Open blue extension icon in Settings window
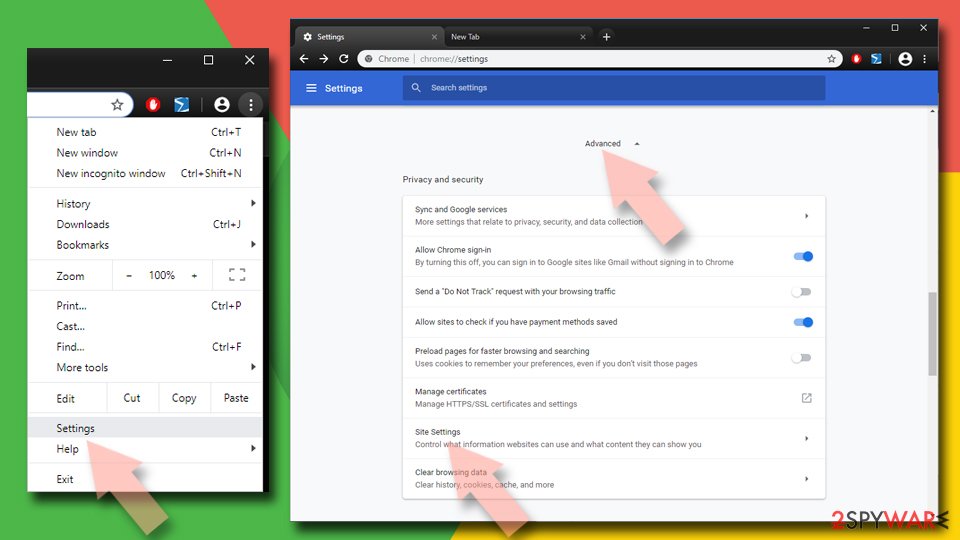The width and height of the screenshot is (960, 540). (876, 59)
